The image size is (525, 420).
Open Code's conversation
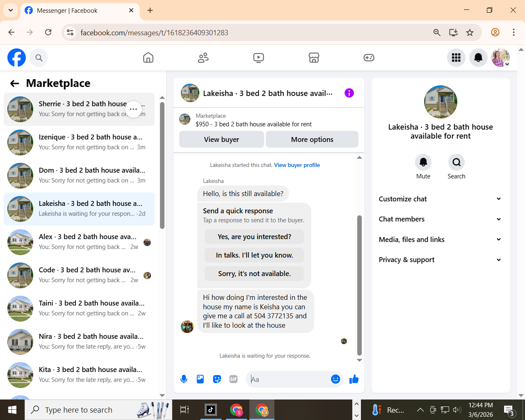(x=79, y=275)
